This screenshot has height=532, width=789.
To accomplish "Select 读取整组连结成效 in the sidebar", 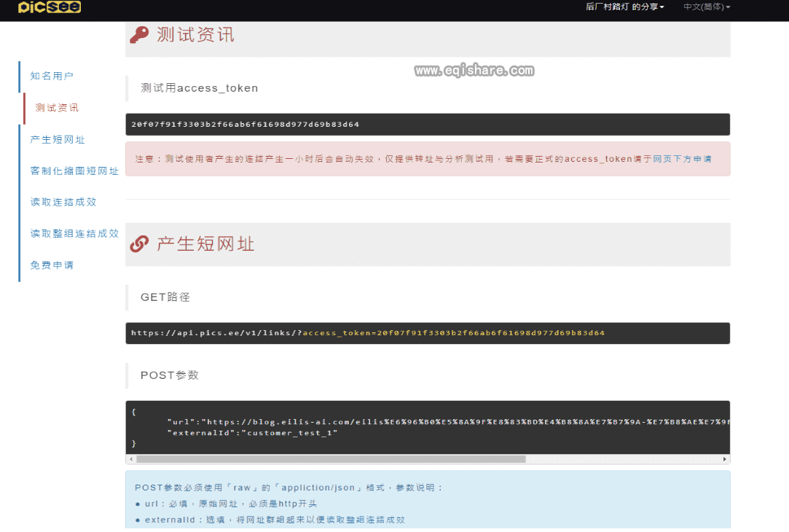I will tap(74, 233).
